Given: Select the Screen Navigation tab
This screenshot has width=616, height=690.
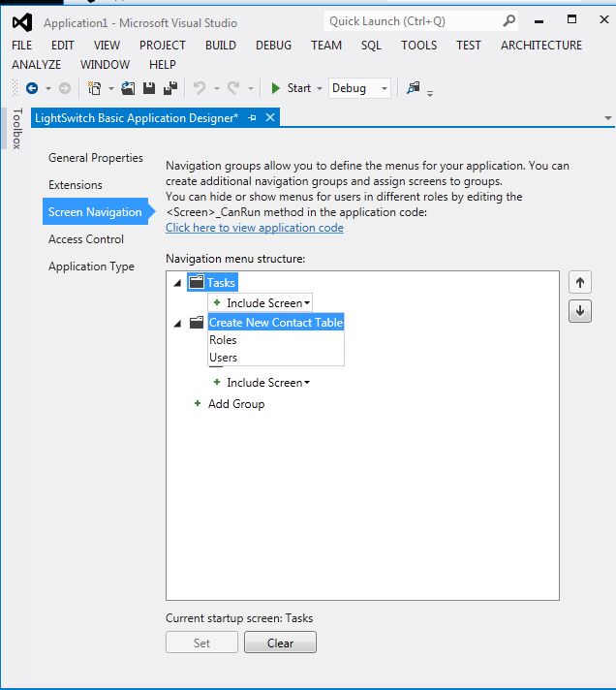Looking at the screenshot, I should pos(96,211).
